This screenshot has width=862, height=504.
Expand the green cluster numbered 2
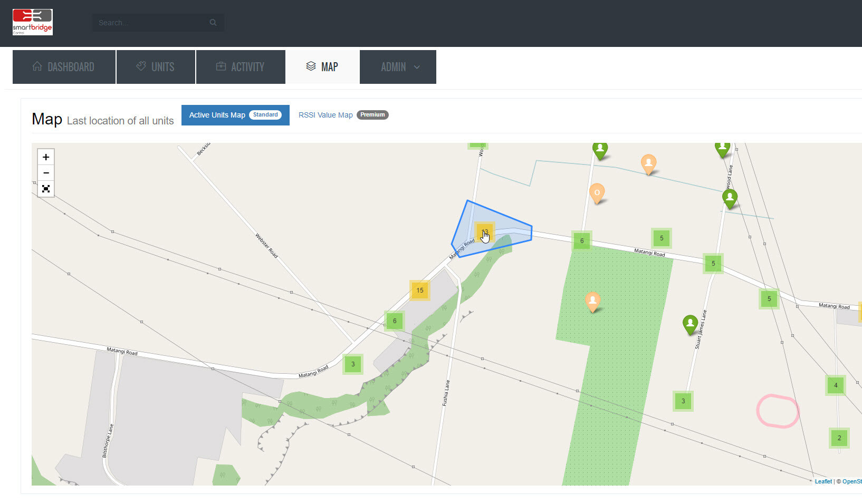pos(839,438)
